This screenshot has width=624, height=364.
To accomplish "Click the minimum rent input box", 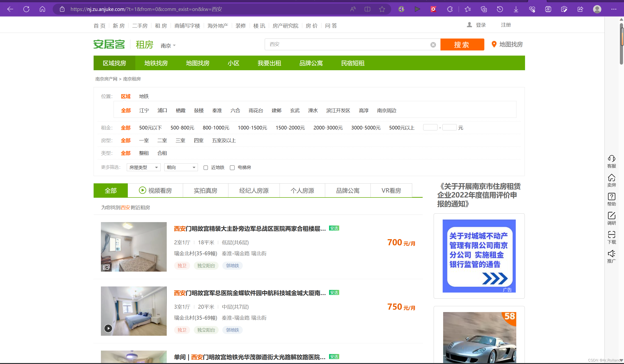I will point(430,128).
